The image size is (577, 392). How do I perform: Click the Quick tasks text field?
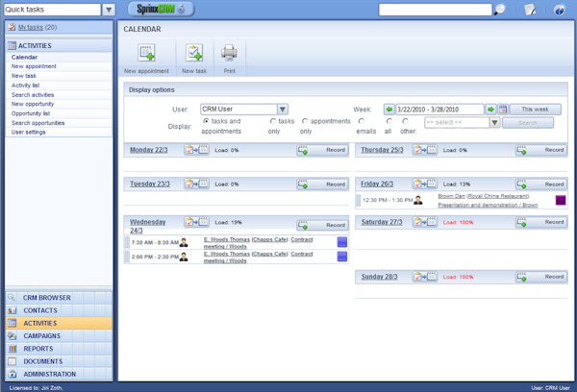[x=52, y=10]
